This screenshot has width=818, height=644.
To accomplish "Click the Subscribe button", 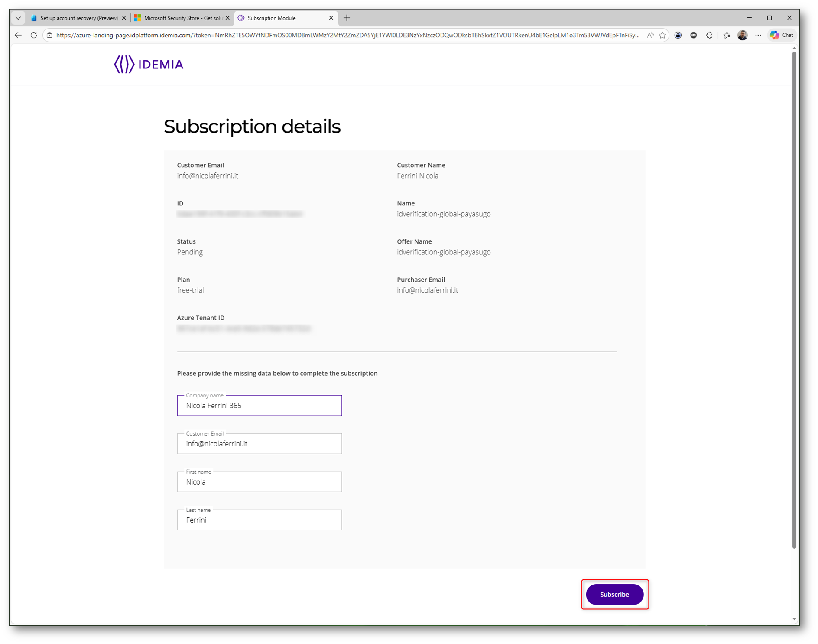I will [614, 594].
